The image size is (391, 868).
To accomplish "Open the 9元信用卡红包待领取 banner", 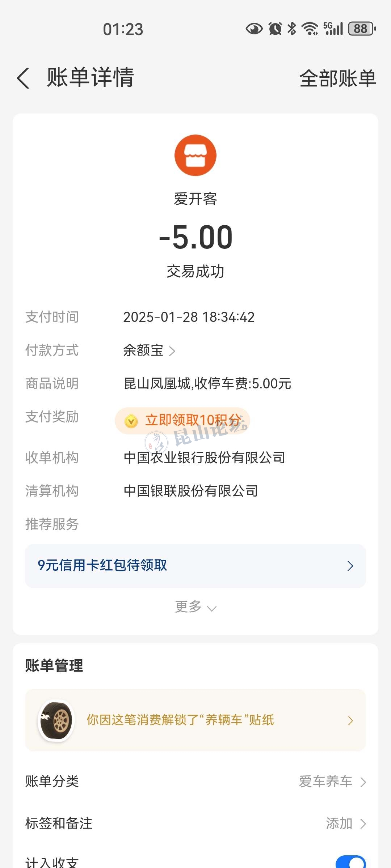I will pos(195,566).
